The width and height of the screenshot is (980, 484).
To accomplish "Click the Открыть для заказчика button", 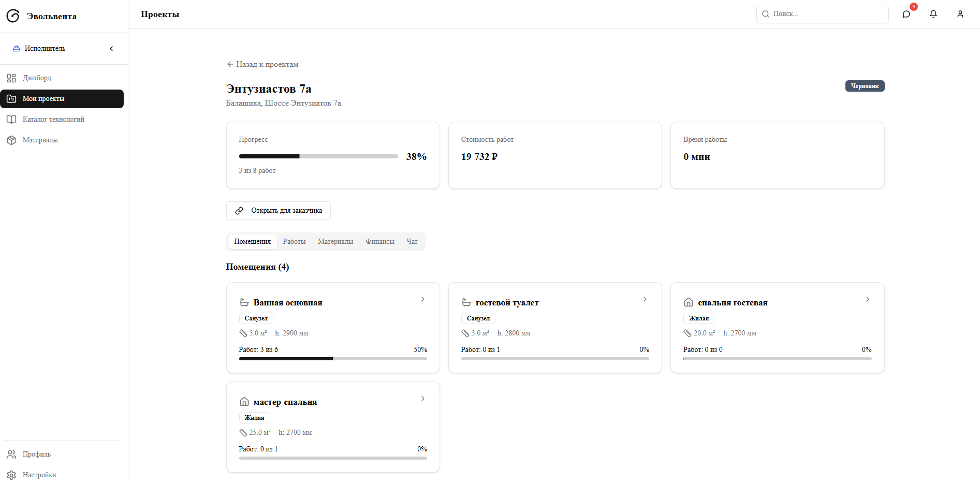I will (x=279, y=211).
